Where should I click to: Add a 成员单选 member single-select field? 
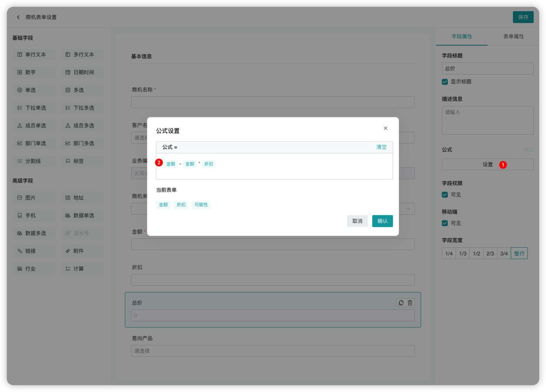pyautogui.click(x=34, y=125)
